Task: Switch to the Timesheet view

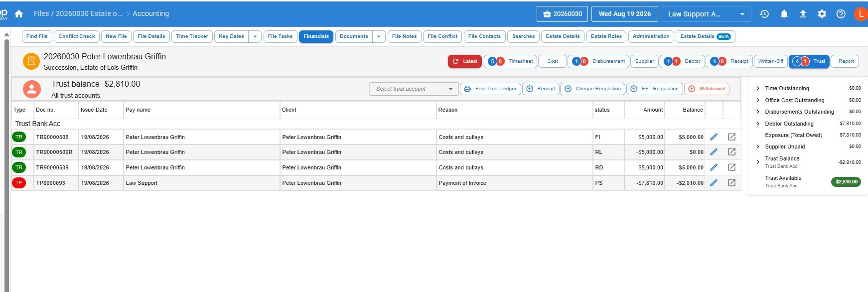Action: [x=510, y=61]
